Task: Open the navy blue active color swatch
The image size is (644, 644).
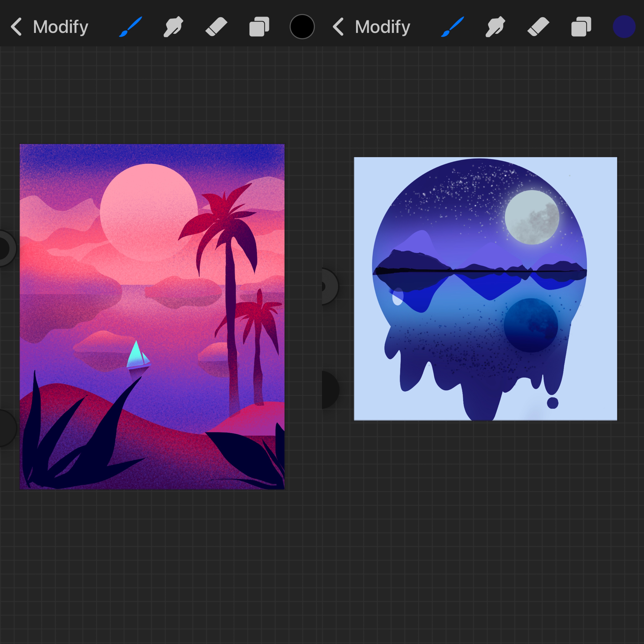Action: coord(624,27)
